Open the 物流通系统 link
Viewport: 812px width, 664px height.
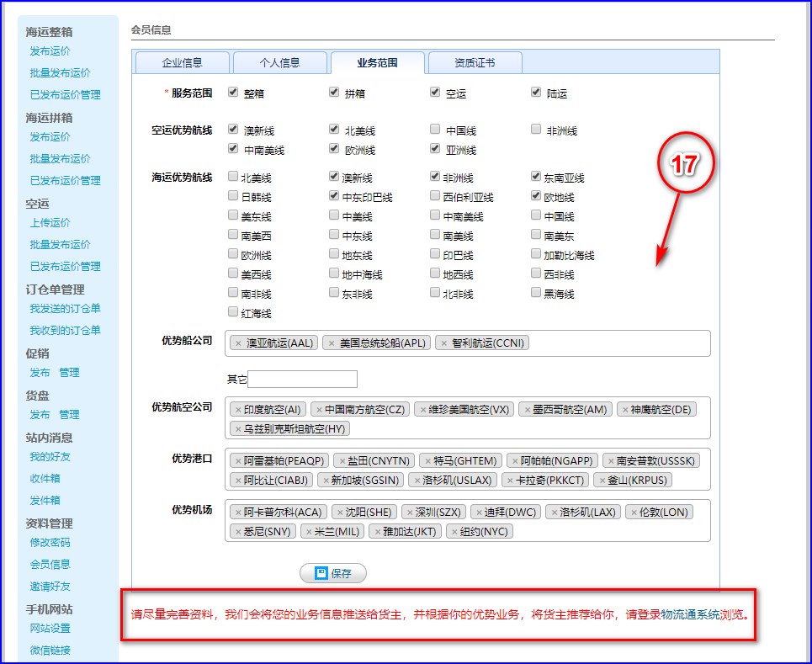click(690, 615)
